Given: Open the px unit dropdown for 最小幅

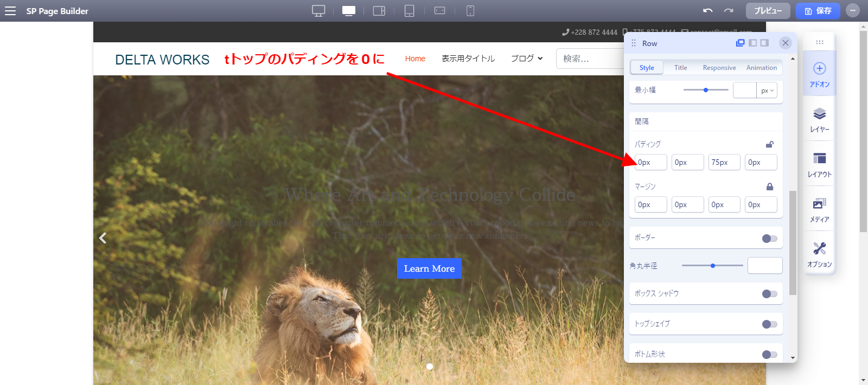Looking at the screenshot, I should click(x=767, y=91).
